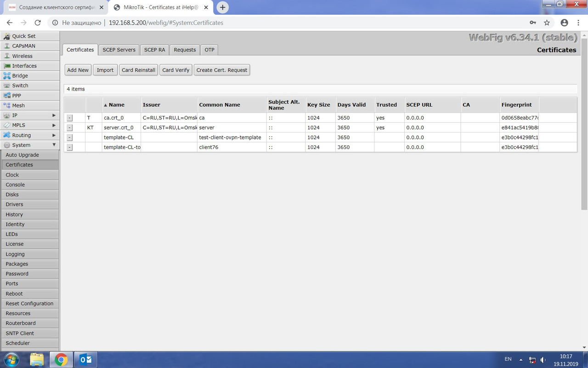The image size is (588, 368).
Task: Remove server.crt_0 with minus button
Action: tap(69, 128)
